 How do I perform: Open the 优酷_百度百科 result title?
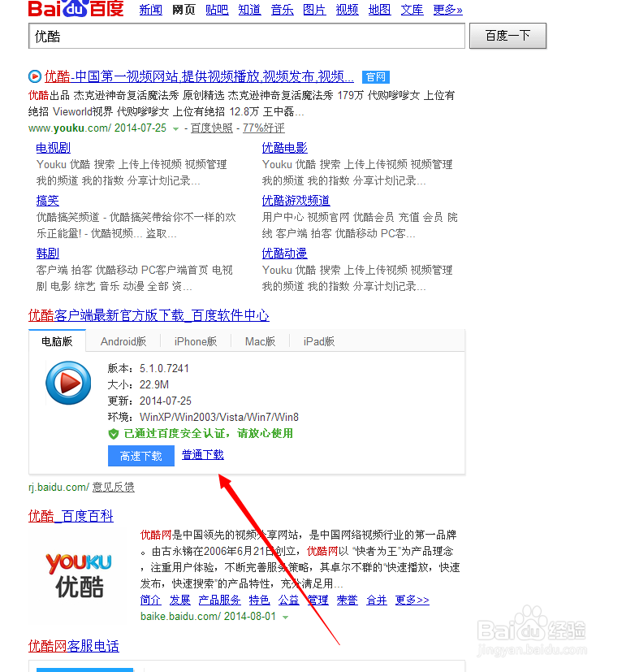(x=71, y=516)
